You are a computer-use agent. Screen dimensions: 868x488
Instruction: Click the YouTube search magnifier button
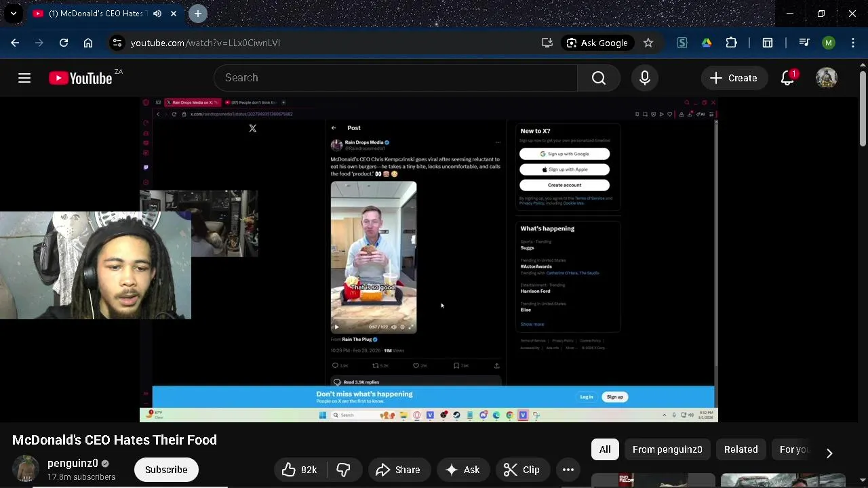[599, 77]
